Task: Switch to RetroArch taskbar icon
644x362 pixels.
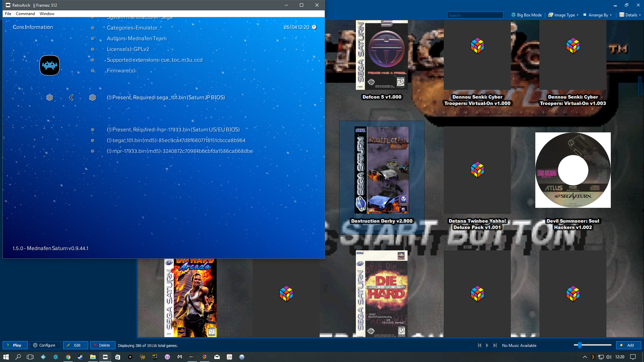Action: [105, 357]
